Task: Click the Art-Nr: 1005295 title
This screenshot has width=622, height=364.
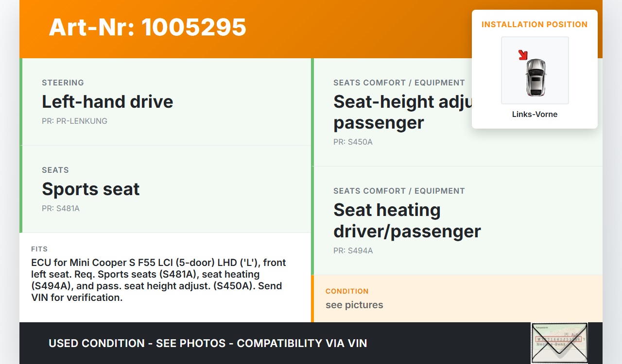Action: [x=148, y=27]
